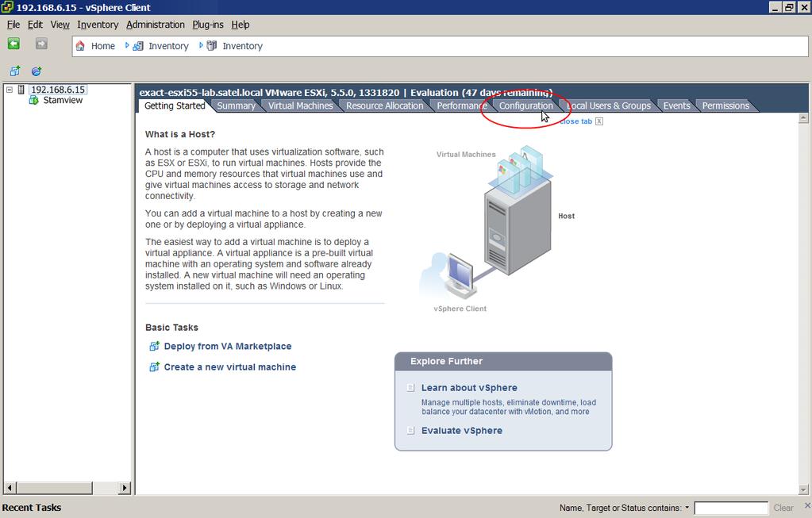Click icon beside Deploy from VA Marketplace
The width and height of the screenshot is (812, 518).
tap(154, 346)
